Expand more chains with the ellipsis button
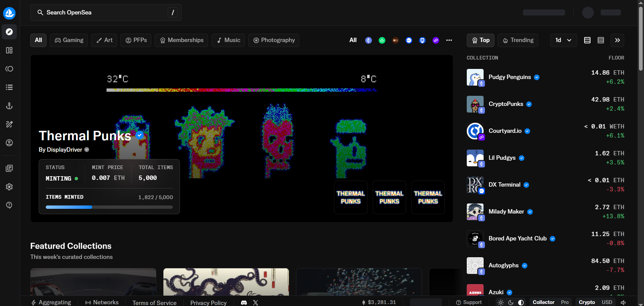The height and width of the screenshot is (306, 644). 449,40
